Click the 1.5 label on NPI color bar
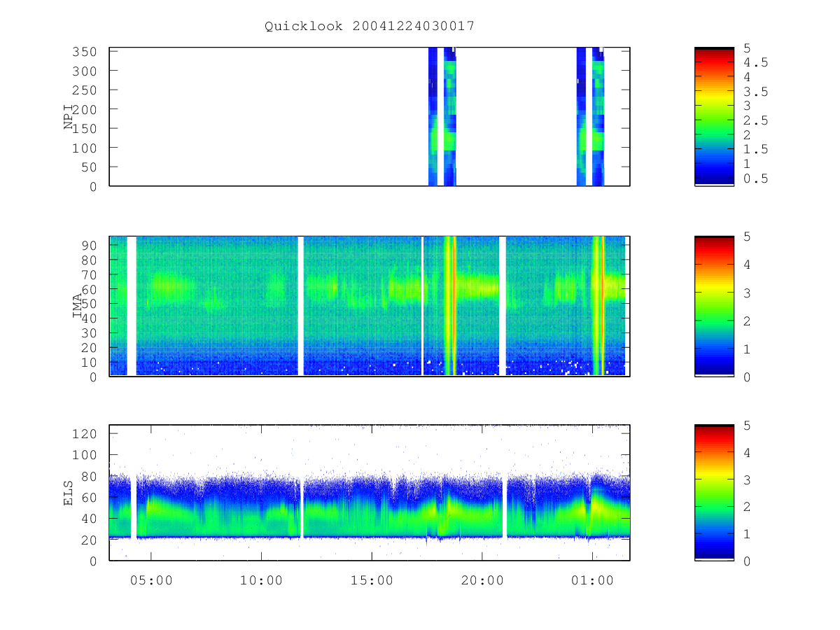840x630 pixels. [x=755, y=149]
